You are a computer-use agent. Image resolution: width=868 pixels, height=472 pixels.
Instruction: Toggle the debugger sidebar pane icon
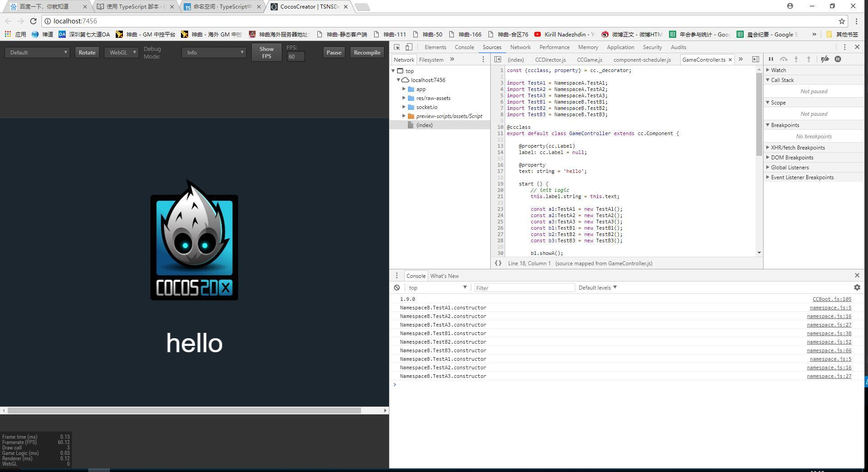point(755,59)
